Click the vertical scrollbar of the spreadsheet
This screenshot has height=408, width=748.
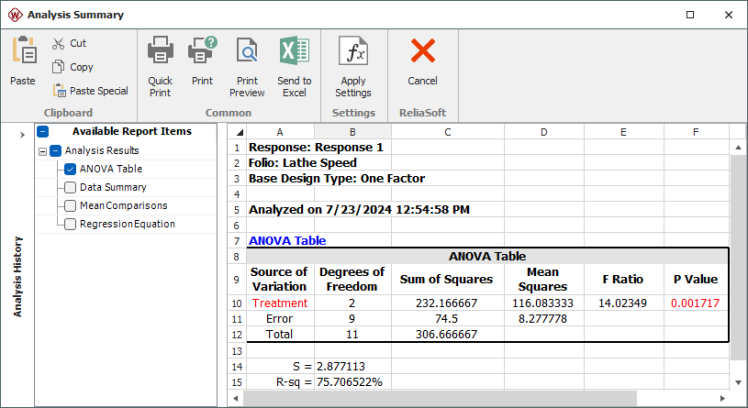coord(739,270)
